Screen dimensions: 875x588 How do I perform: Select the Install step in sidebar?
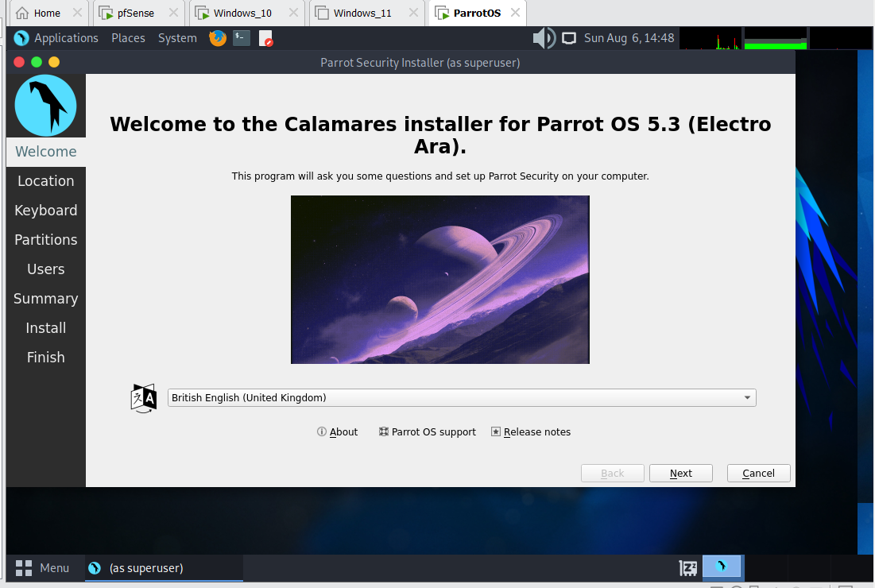[x=46, y=328]
